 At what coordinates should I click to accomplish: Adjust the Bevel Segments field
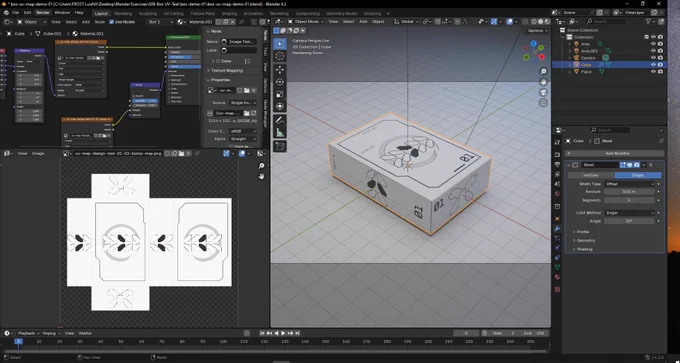[629, 200]
